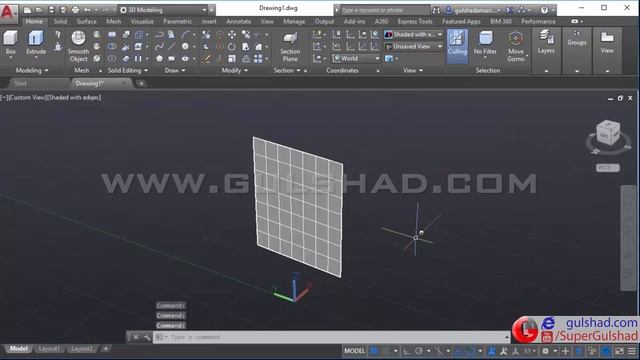This screenshot has width=640, height=360.
Task: Switch to the Layout2 tab
Action: (x=82, y=349)
